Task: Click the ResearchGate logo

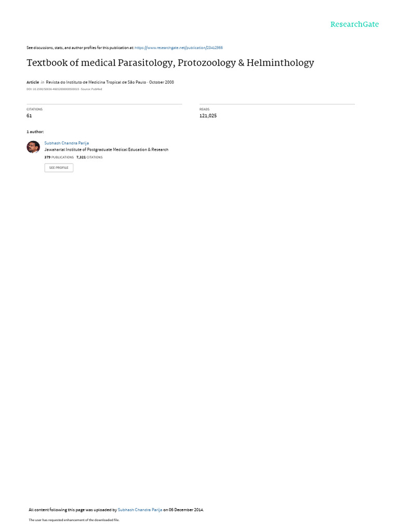Action: point(354,24)
